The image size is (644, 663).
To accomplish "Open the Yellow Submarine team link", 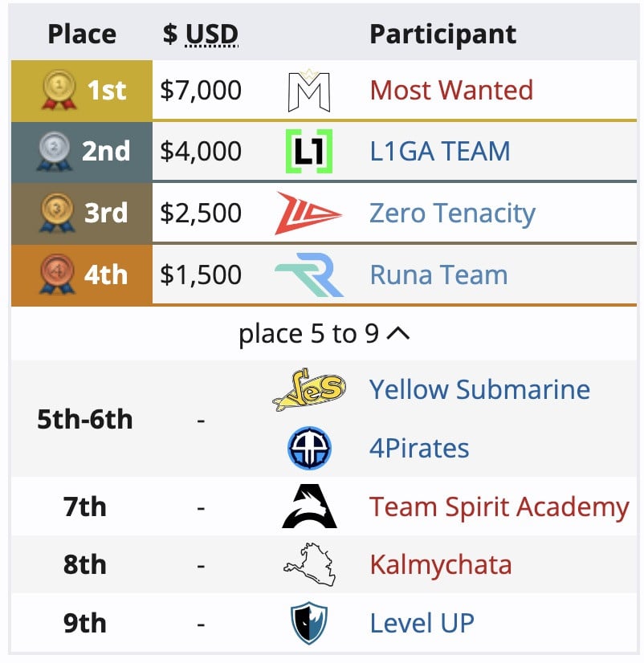I will pyautogui.click(x=479, y=390).
